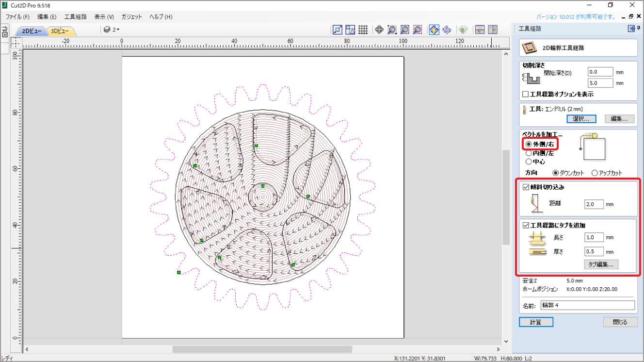Click the horizontal scrollbar thumb below canvas
The height and width of the screenshot is (362, 644).
(x=262, y=349)
